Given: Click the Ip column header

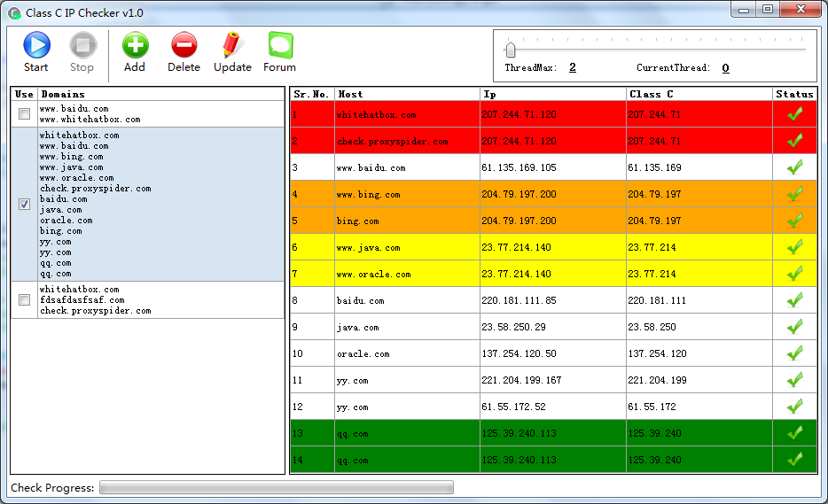Looking at the screenshot, I should pos(551,94).
